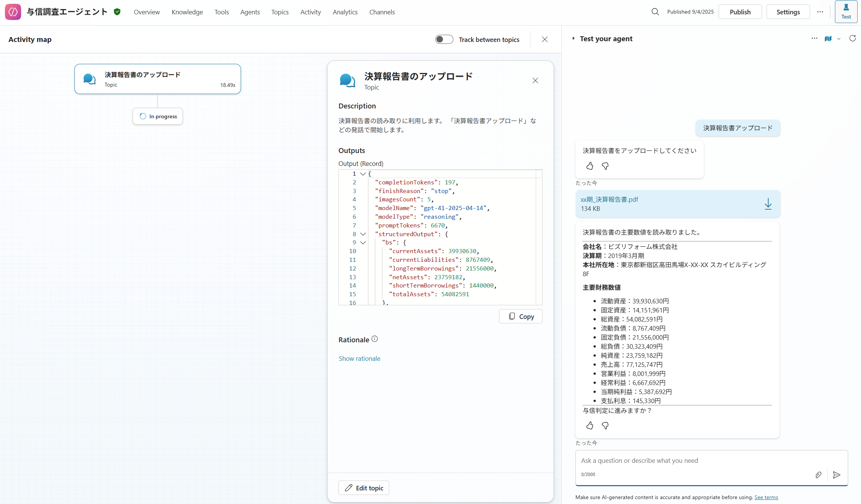Thumbs down the upload request message
861x504 pixels.
pyautogui.click(x=605, y=166)
